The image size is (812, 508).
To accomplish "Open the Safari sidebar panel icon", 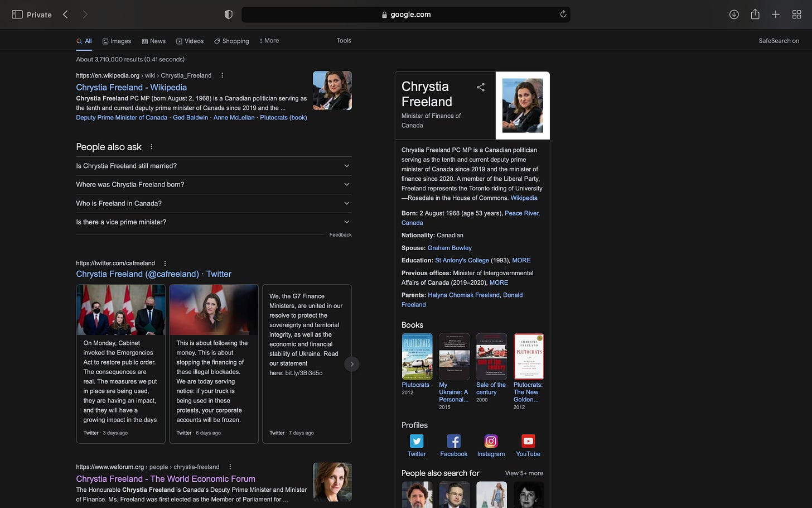I will pos(17,15).
